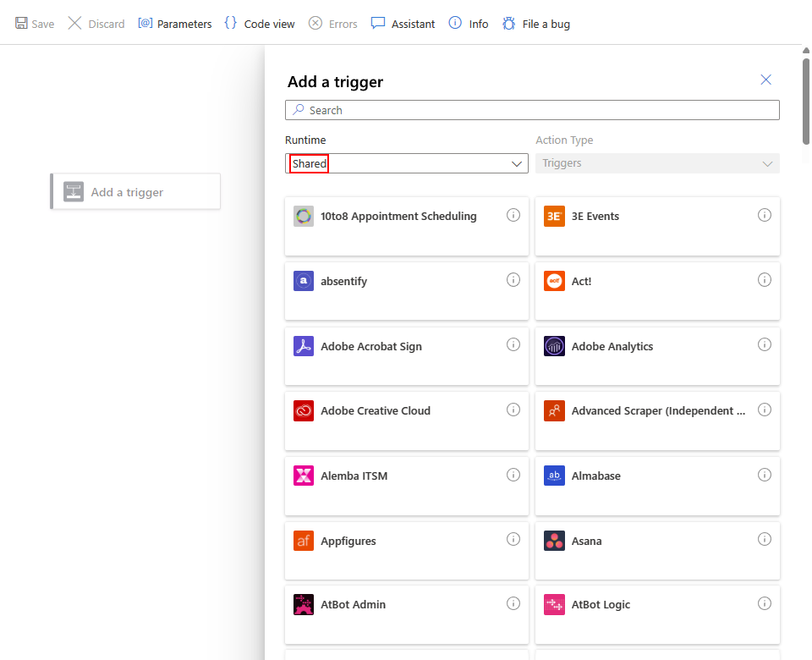Click the AtBot Logic connector icon
This screenshot has width=812, height=660.
(554, 605)
